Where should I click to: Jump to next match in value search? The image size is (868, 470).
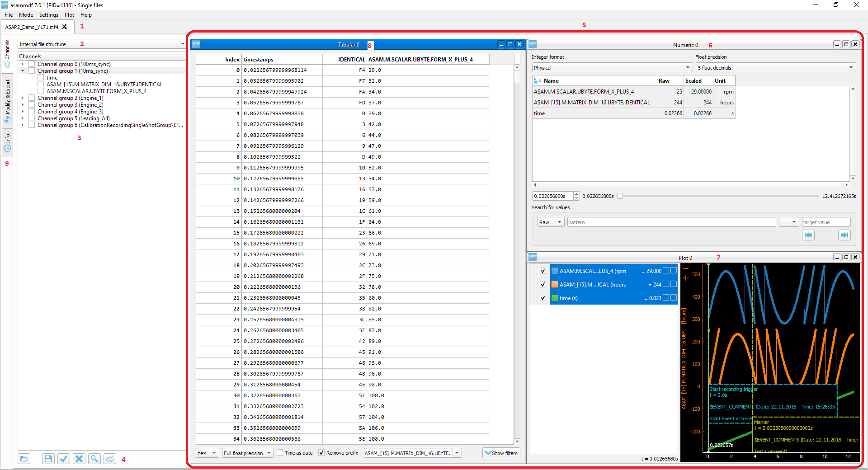point(844,235)
